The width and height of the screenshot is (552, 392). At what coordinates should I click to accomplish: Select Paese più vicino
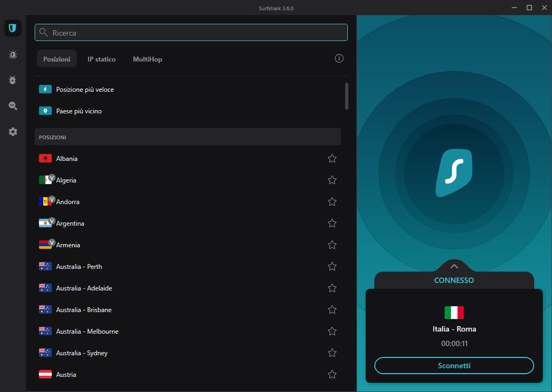click(187, 111)
